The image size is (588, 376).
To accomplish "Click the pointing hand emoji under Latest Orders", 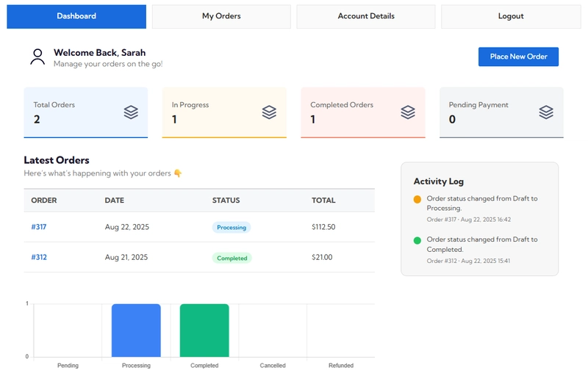I will click(x=177, y=173).
